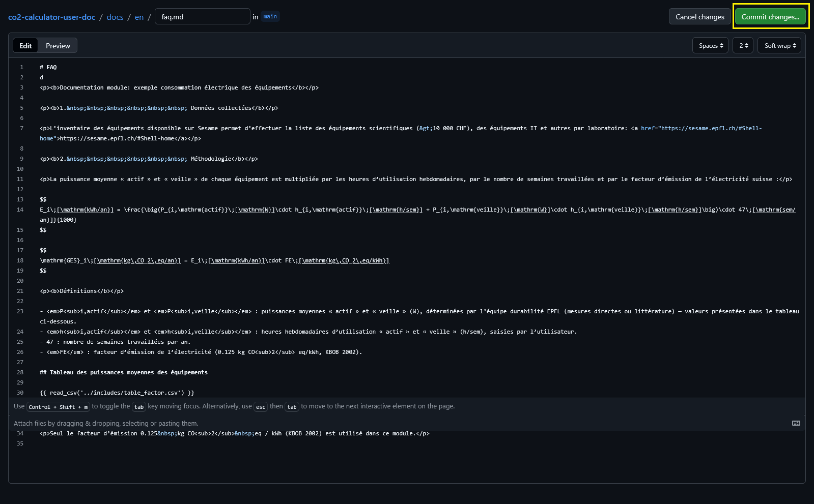
Task: Click the 'Seul le facteur d'émission' line
Action: 235,433
